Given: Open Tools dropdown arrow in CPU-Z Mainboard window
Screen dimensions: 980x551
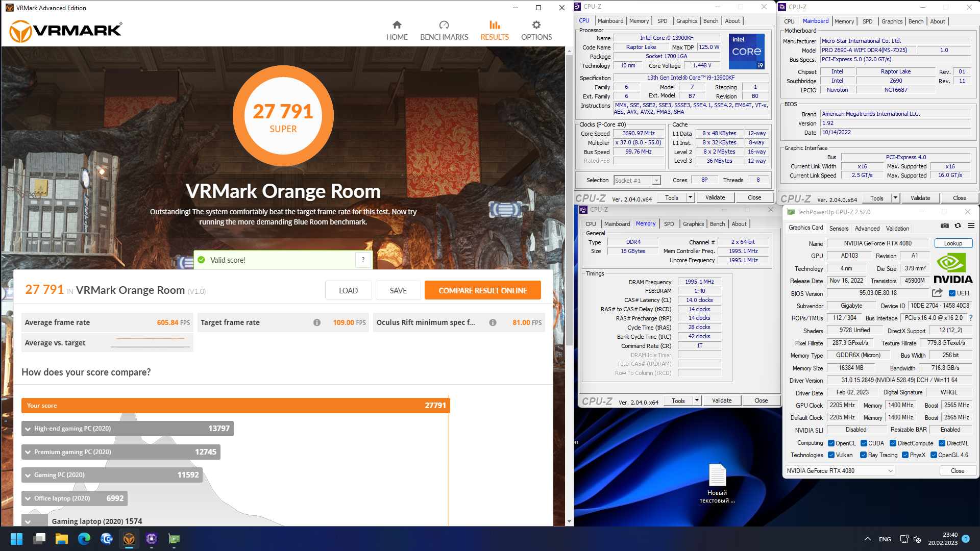Looking at the screenshot, I should 895,198.
